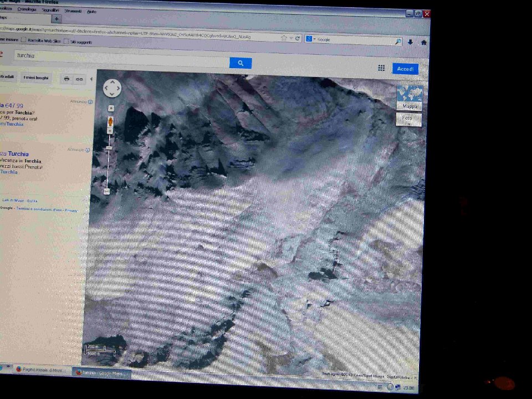
Task: Open the Segnalibri menu
Action: coord(50,10)
